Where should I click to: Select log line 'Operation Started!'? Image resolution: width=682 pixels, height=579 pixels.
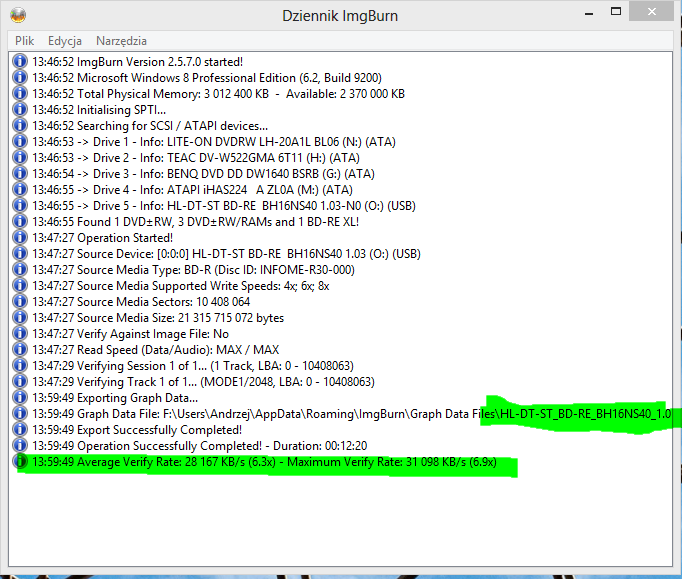(x=103, y=238)
